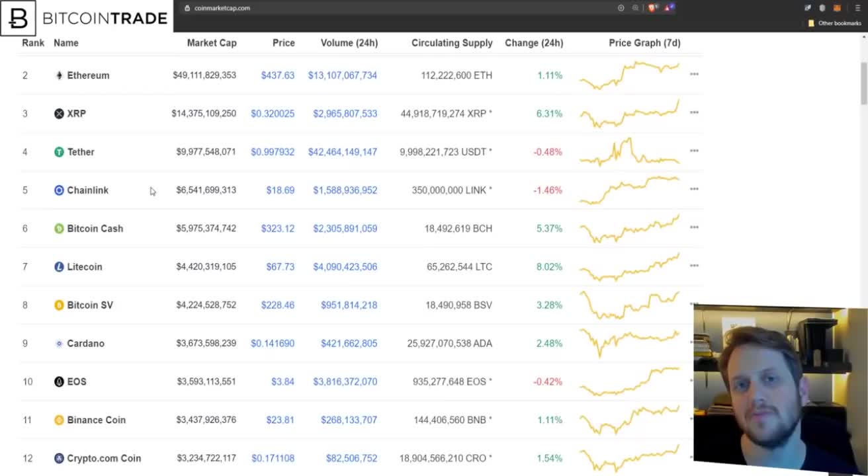Open Ethereum 7-day price graph
Viewport: 868px width, 476px height.
pos(629,75)
